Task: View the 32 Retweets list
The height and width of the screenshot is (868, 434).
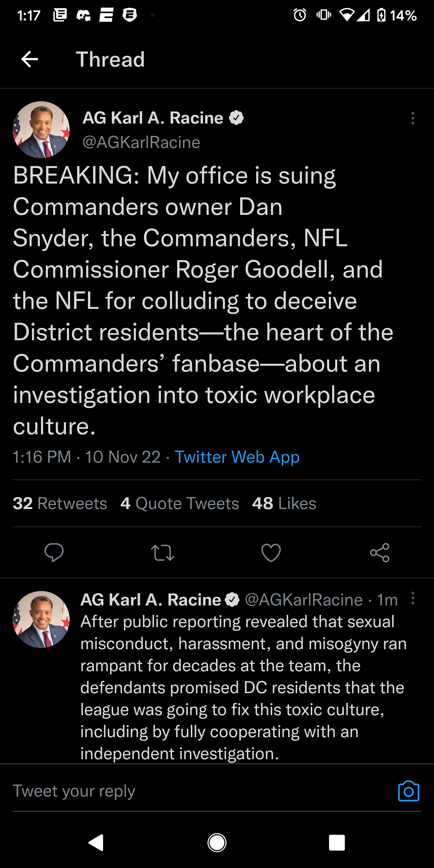Action: 60,503
